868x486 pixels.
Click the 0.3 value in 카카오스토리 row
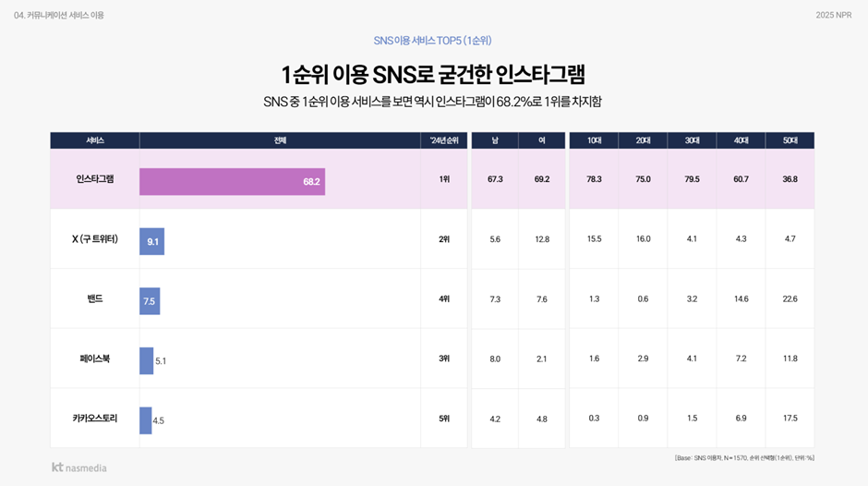(x=594, y=419)
